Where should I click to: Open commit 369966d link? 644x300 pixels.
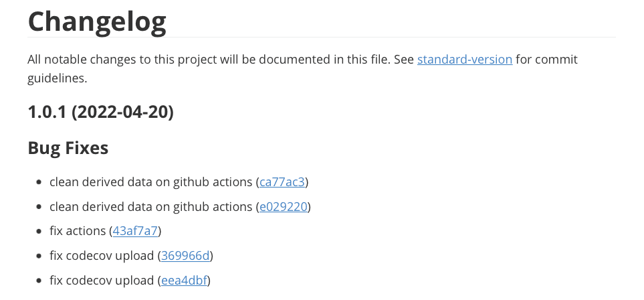[185, 255]
